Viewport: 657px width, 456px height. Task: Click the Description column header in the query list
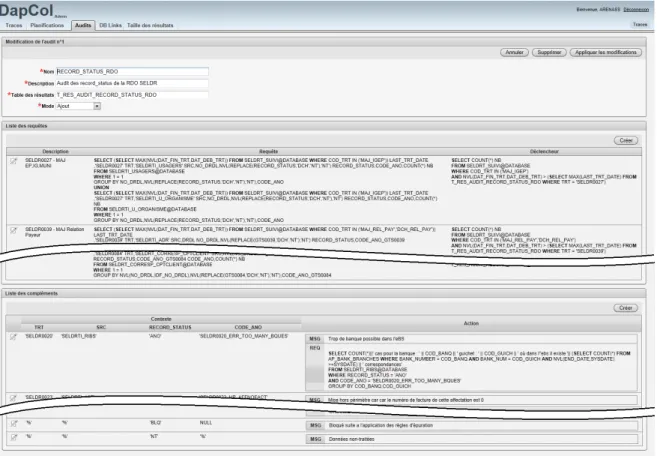pyautogui.click(x=55, y=151)
